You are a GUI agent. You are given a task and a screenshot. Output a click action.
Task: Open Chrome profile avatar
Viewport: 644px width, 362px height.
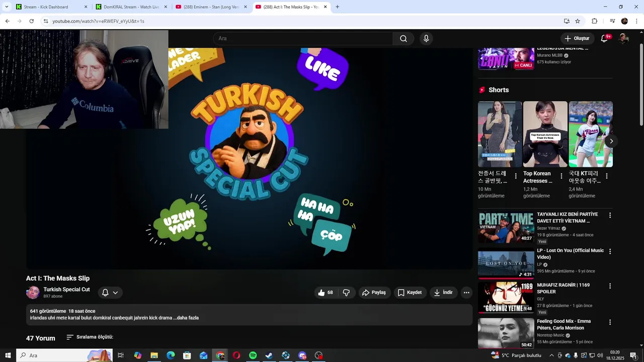[x=624, y=21]
